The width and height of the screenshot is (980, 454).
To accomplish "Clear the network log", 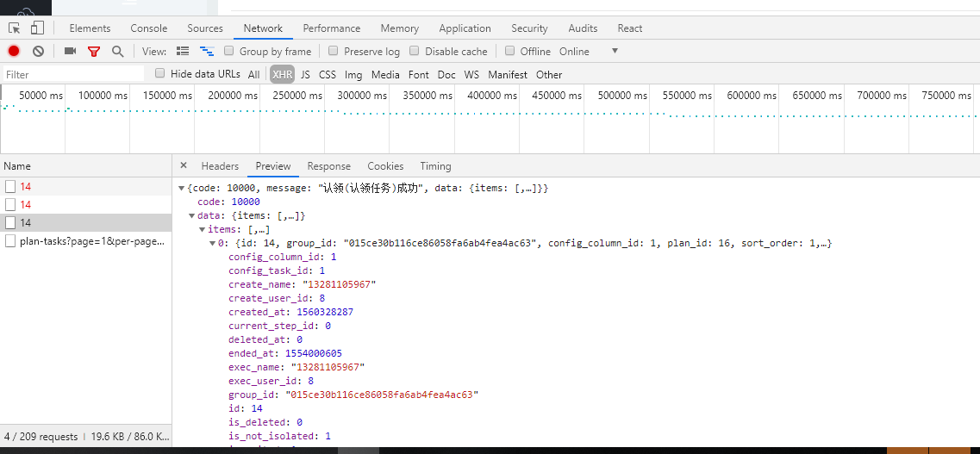I will coord(38,52).
